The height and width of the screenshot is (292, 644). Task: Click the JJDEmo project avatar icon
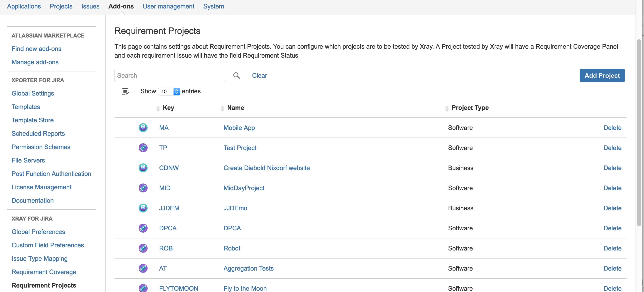point(143,208)
